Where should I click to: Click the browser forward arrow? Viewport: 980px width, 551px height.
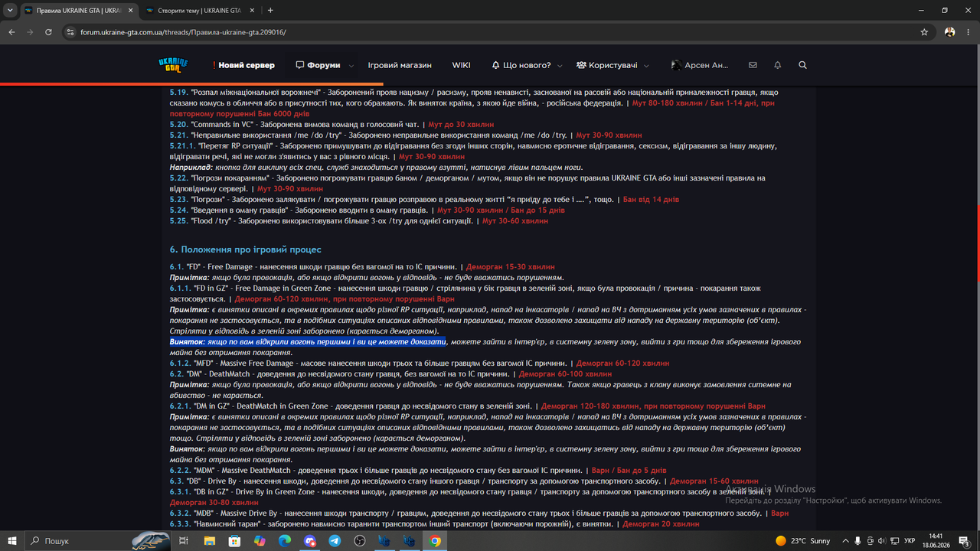tap(30, 32)
